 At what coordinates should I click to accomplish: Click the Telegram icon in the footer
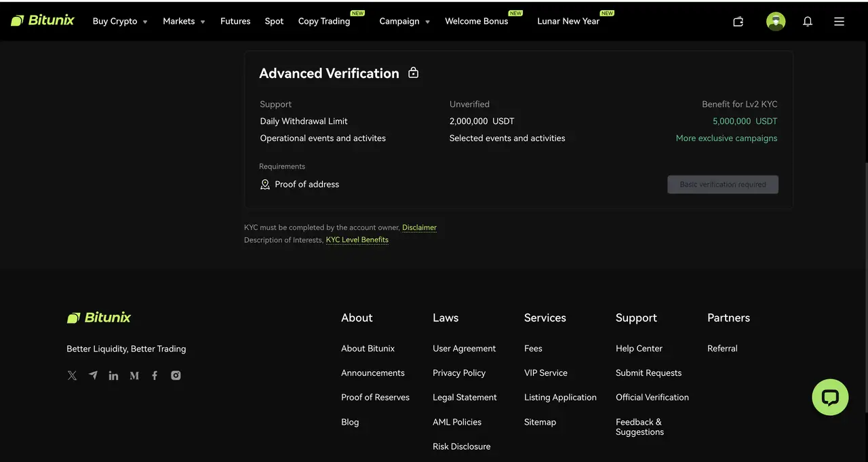tap(93, 375)
